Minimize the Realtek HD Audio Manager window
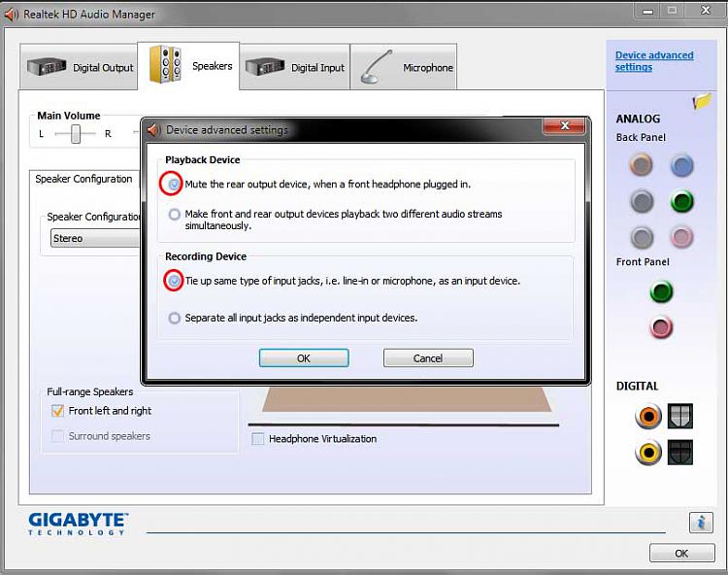 (x=647, y=11)
